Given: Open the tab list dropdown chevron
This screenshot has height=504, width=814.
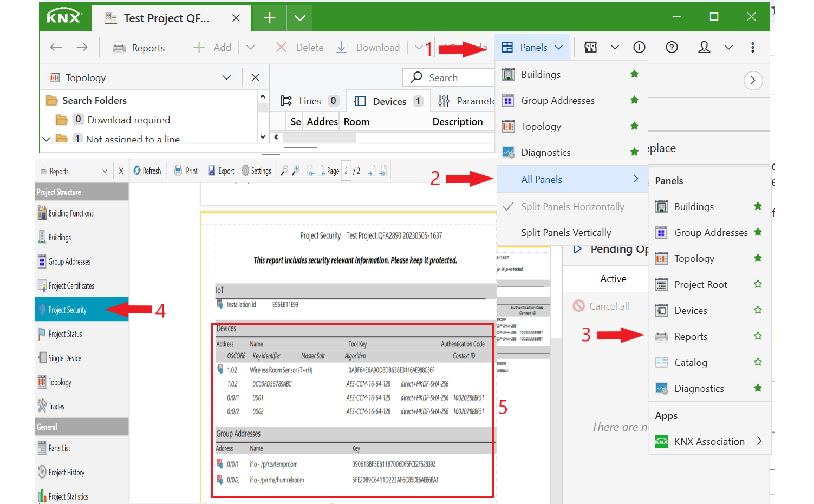Looking at the screenshot, I should click(x=299, y=18).
